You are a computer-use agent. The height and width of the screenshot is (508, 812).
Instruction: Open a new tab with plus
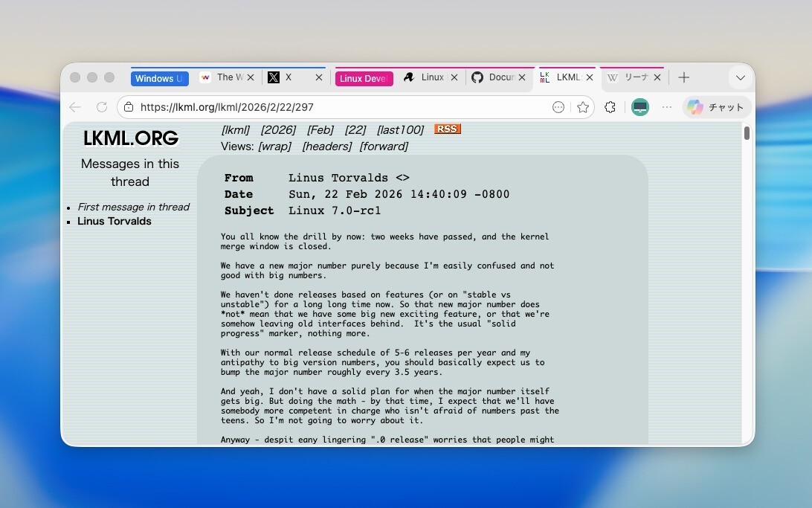click(684, 77)
